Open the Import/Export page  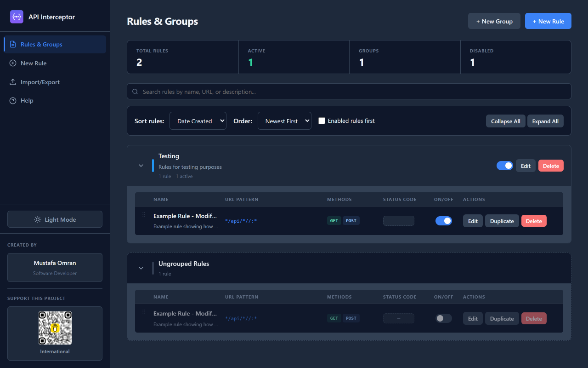tap(55, 82)
